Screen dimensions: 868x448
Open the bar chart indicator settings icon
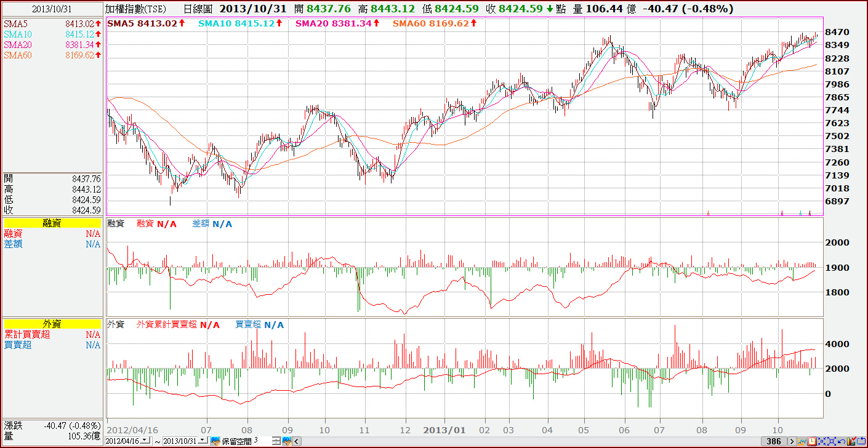[851, 441]
